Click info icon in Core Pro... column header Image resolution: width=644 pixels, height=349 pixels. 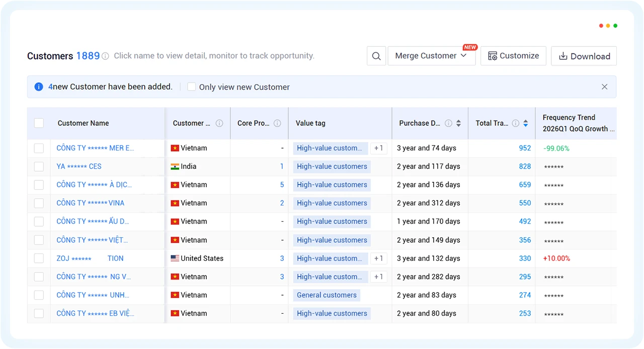coord(277,123)
